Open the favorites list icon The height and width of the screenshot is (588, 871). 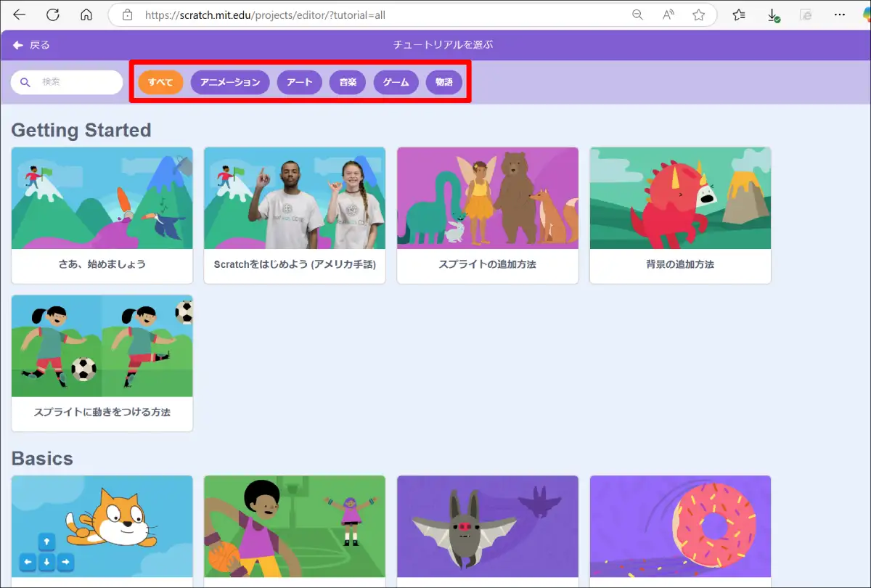point(739,15)
